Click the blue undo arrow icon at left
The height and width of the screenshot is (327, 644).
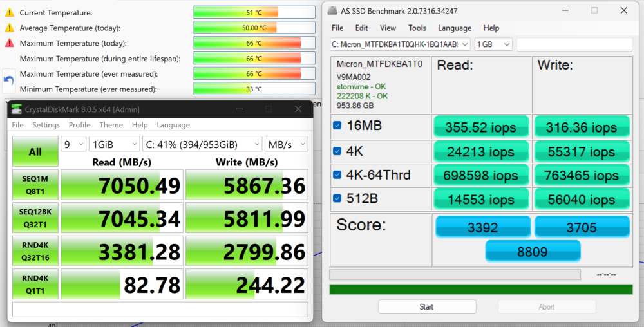(8, 81)
